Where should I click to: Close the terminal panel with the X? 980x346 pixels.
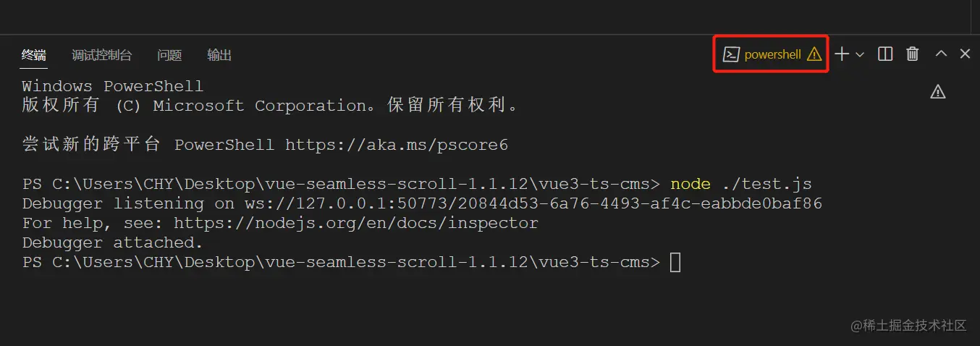tap(965, 54)
